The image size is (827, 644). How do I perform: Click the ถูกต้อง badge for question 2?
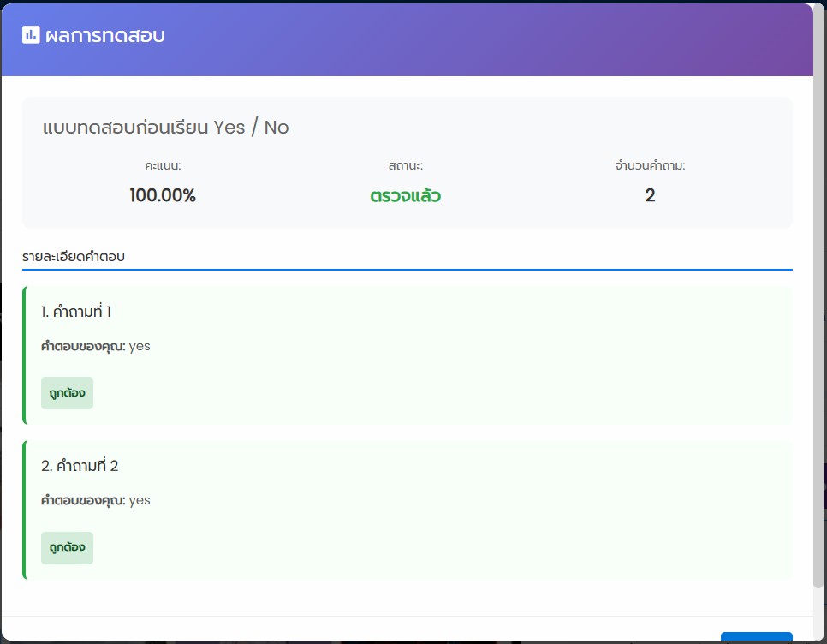point(67,547)
